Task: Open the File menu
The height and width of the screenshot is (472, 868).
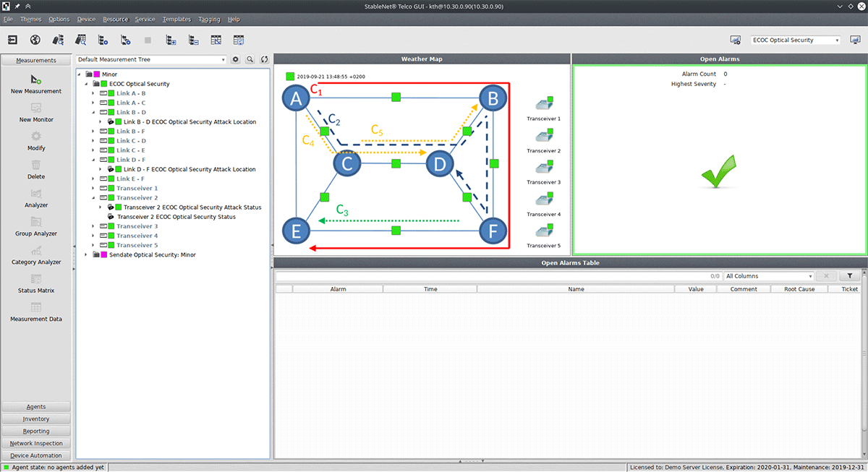Action: coord(8,19)
